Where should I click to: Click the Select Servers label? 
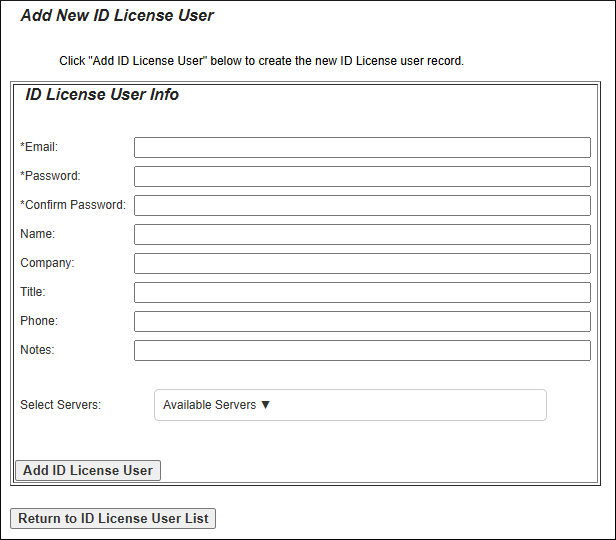pyautogui.click(x=60, y=405)
